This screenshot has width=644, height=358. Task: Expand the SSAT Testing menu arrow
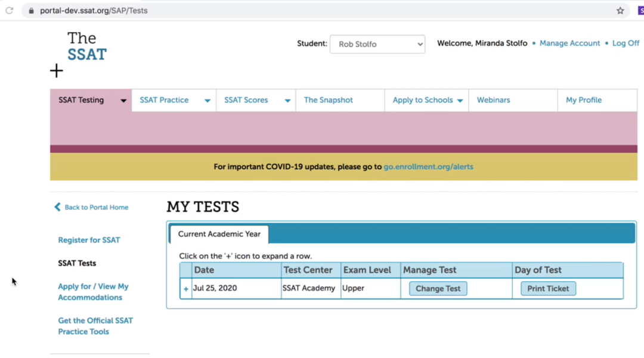(123, 101)
